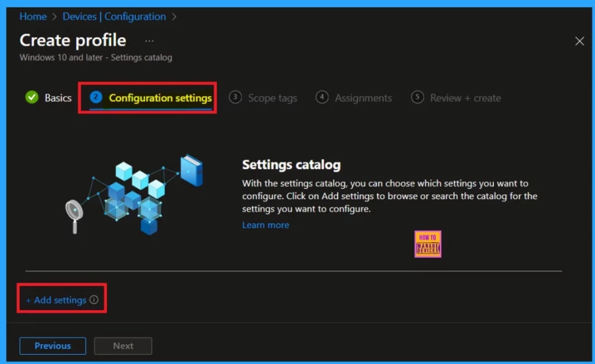Click the step 5 circle icon
This screenshot has height=364, width=595.
click(417, 97)
